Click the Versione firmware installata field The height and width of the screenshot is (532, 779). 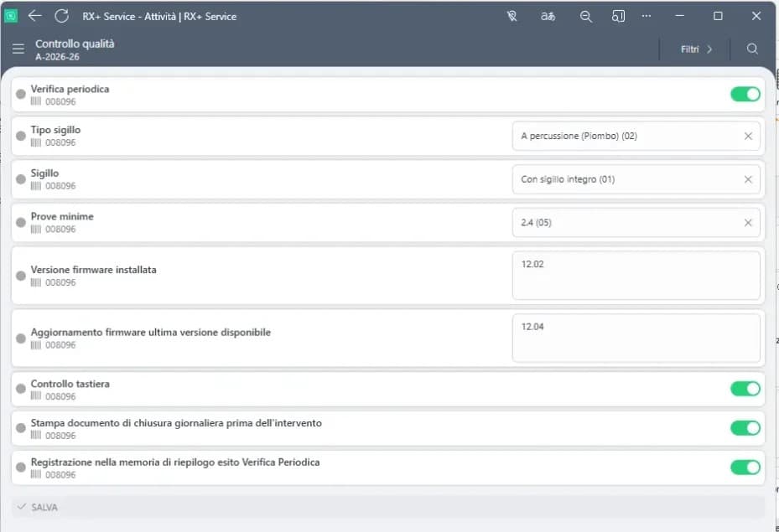(635, 275)
